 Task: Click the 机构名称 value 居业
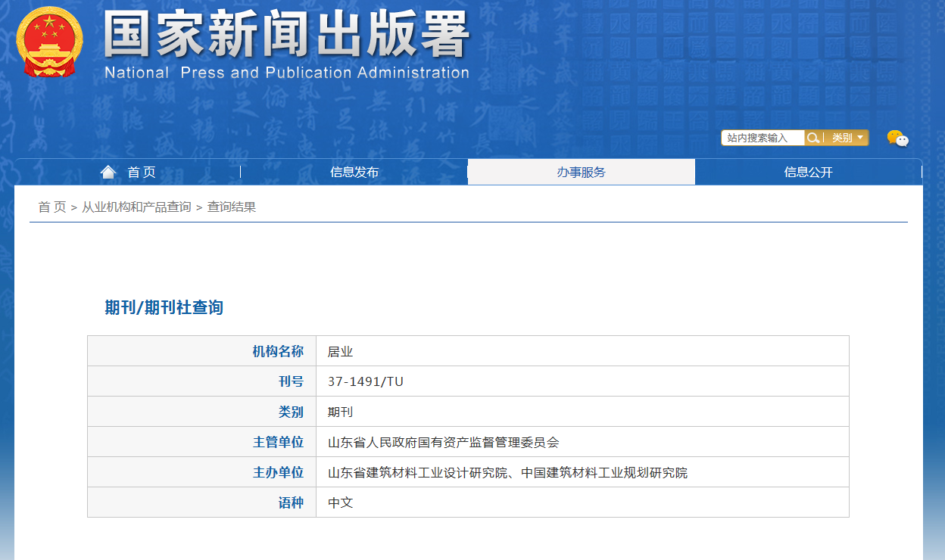tap(338, 350)
